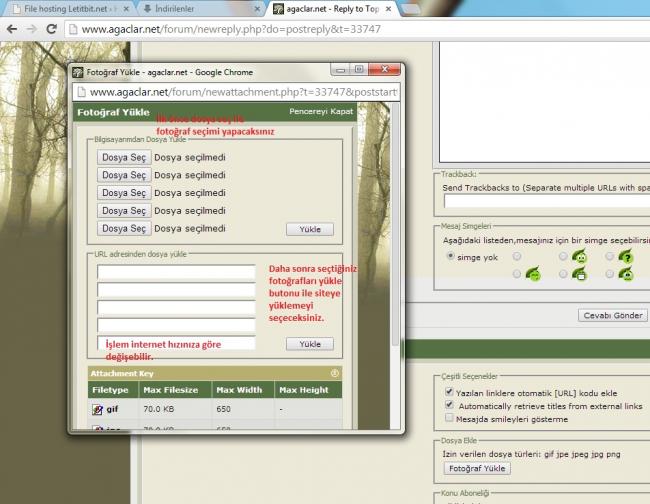Click the Max Height column header
Screen dimensions: 650x504
pos(308,390)
